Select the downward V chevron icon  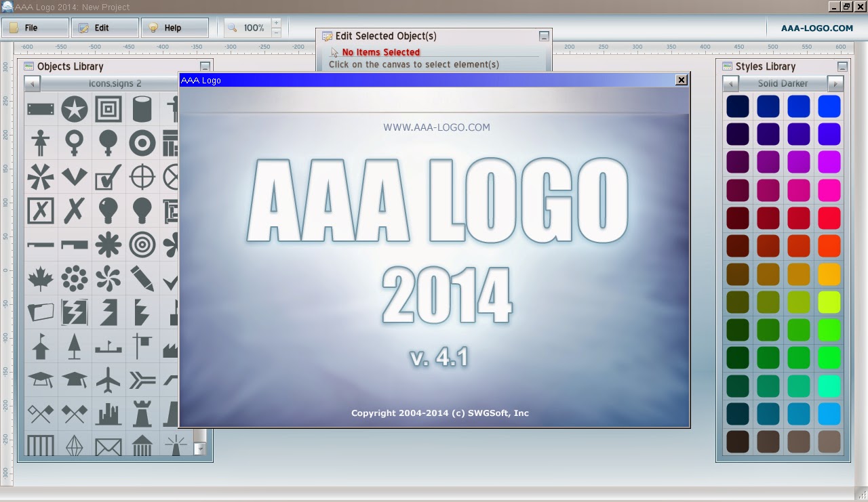(75, 177)
